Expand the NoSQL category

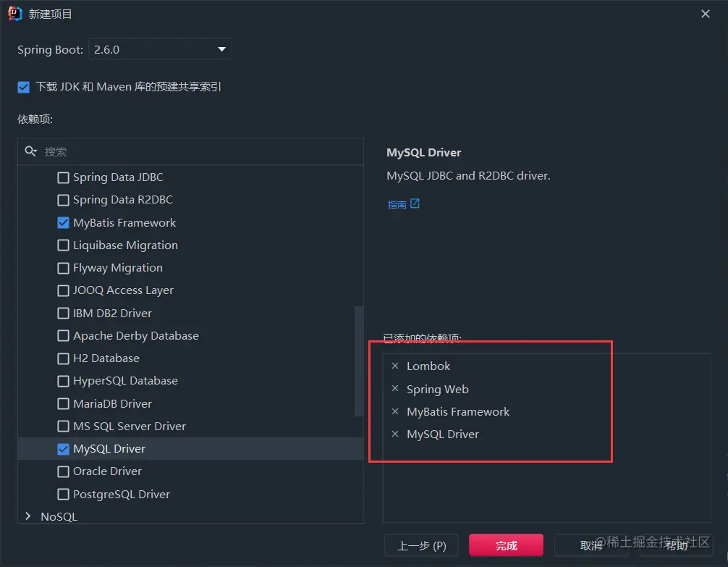[x=27, y=516]
